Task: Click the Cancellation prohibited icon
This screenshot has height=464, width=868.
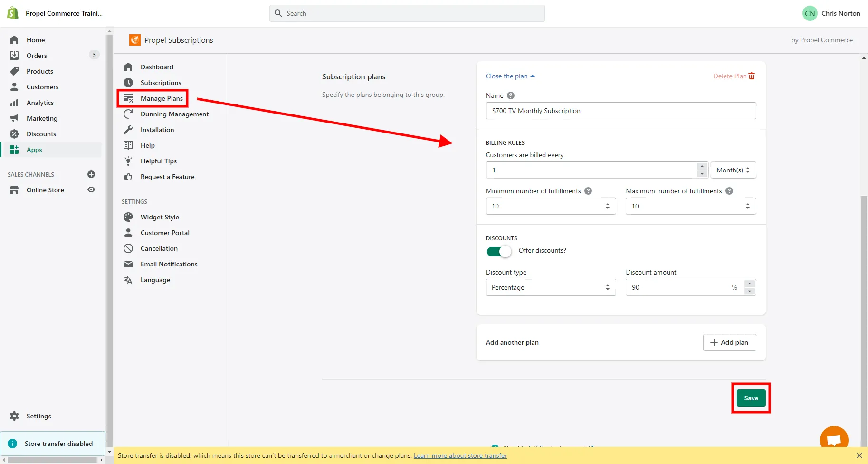Action: pyautogui.click(x=128, y=248)
